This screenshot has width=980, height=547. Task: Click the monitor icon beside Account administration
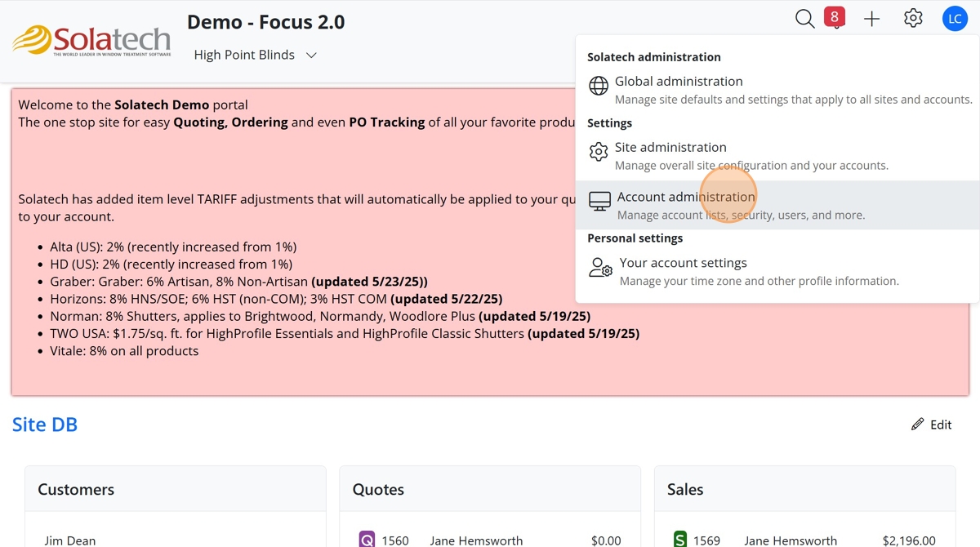pyautogui.click(x=599, y=201)
